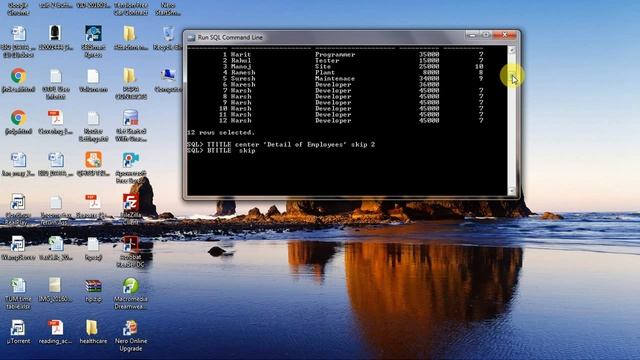Launch the Nero Online Upgrade shortcut
Screen dimensions: 640x360
(131, 336)
